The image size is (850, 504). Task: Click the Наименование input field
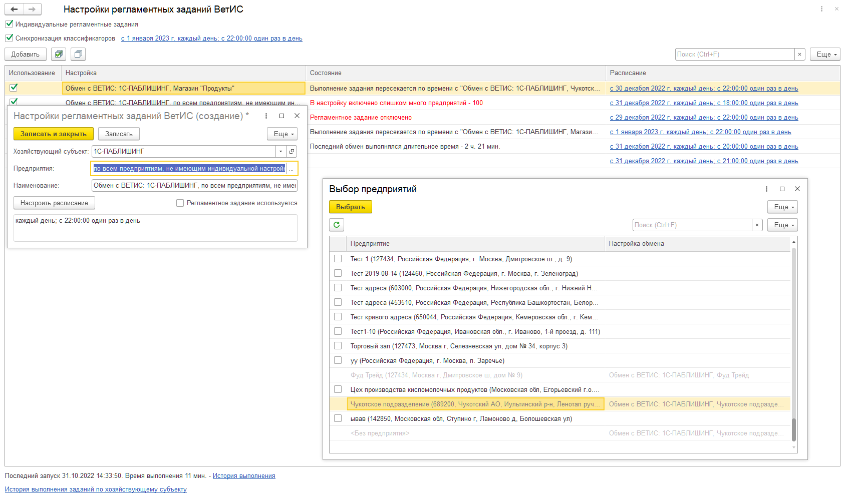194,186
